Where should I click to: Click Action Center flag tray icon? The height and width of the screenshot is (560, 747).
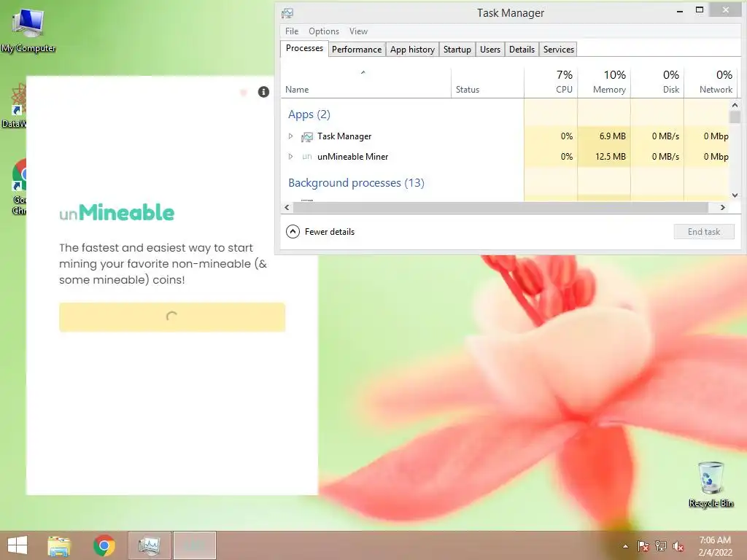pyautogui.click(x=643, y=546)
